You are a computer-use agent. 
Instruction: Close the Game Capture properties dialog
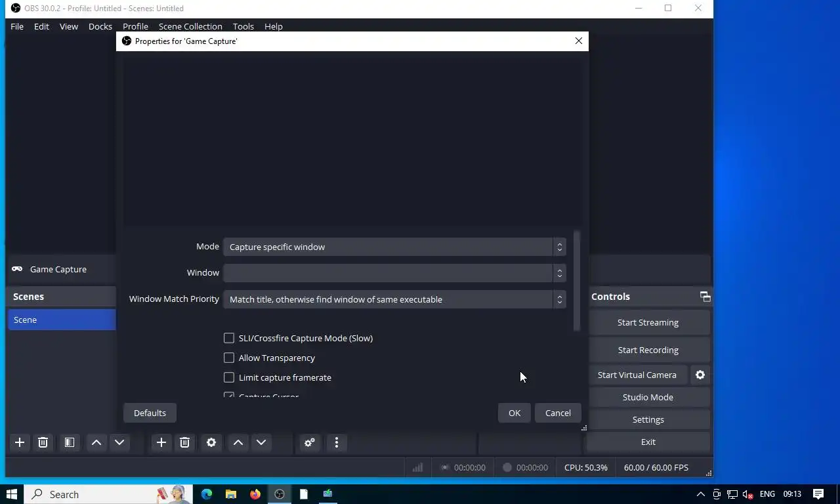click(579, 41)
